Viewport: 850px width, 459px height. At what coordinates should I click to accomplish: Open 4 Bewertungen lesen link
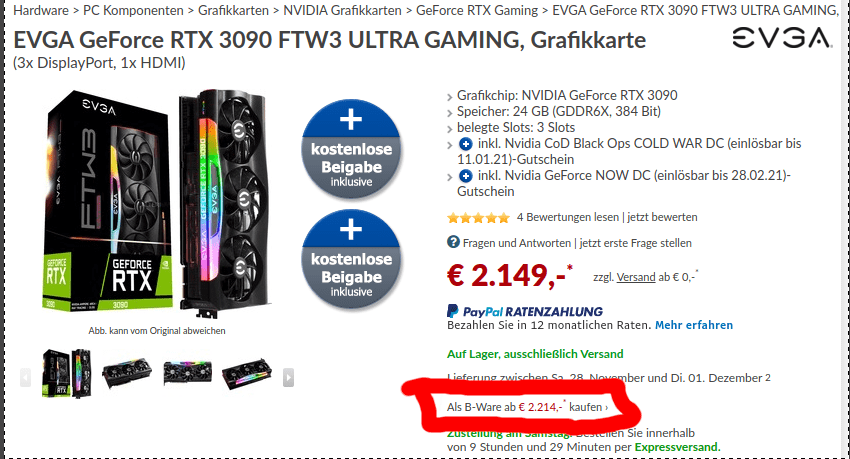click(x=568, y=217)
